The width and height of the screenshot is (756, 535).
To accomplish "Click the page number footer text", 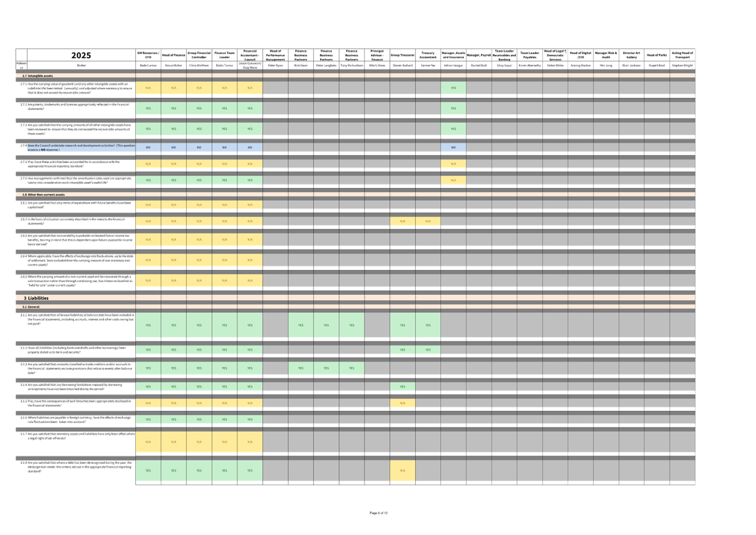I will click(379, 513).
